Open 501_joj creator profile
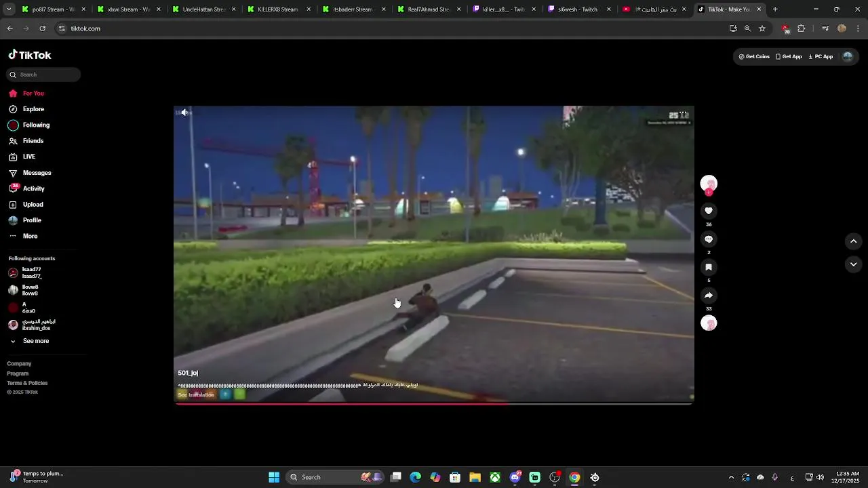The image size is (868, 488). [x=188, y=373]
